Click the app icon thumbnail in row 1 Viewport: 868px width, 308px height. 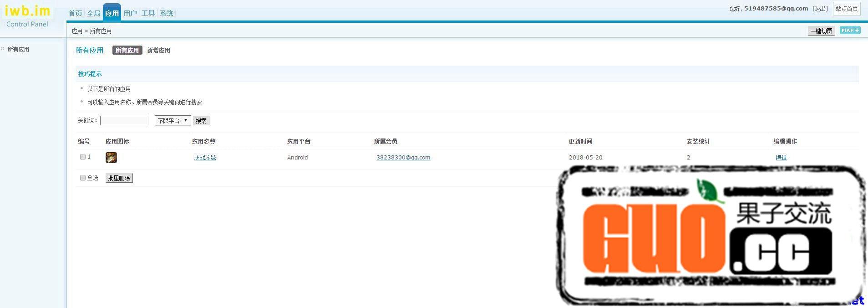111,158
